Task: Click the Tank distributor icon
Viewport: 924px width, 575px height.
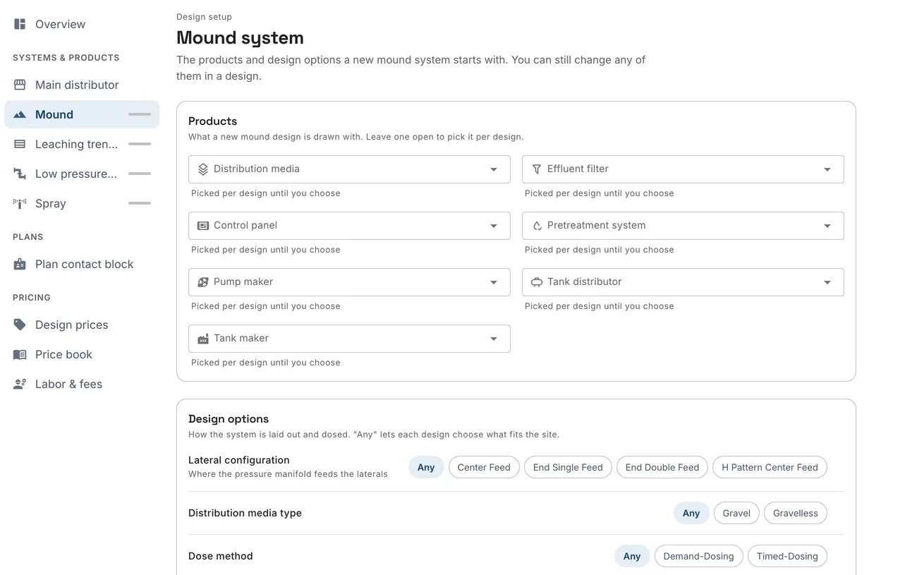Action: point(537,282)
